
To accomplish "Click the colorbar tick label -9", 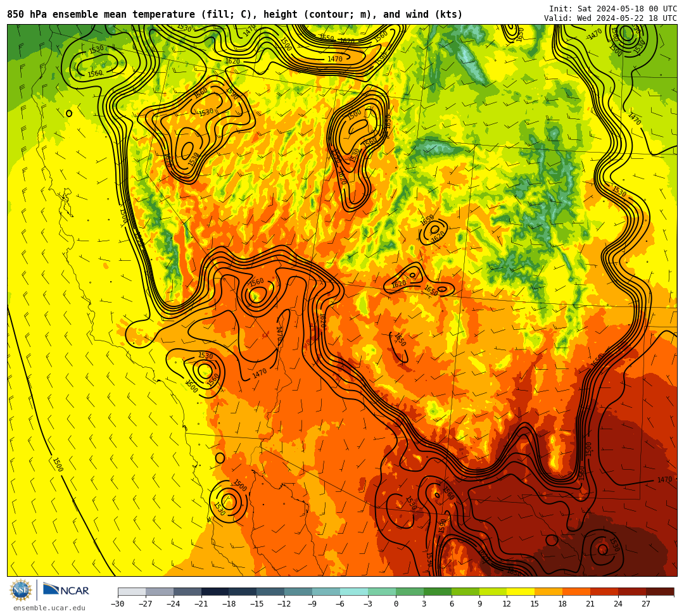I will [x=312, y=604].
